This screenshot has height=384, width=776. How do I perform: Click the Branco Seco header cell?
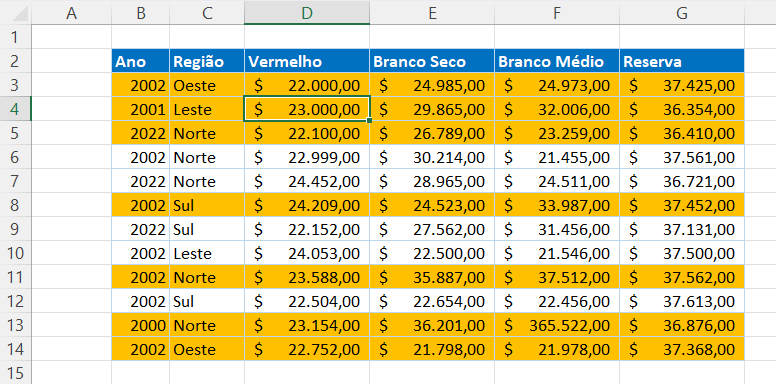pyautogui.click(x=432, y=61)
